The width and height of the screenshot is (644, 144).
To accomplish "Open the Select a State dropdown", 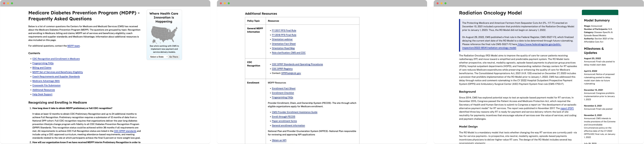I will coord(158,57).
